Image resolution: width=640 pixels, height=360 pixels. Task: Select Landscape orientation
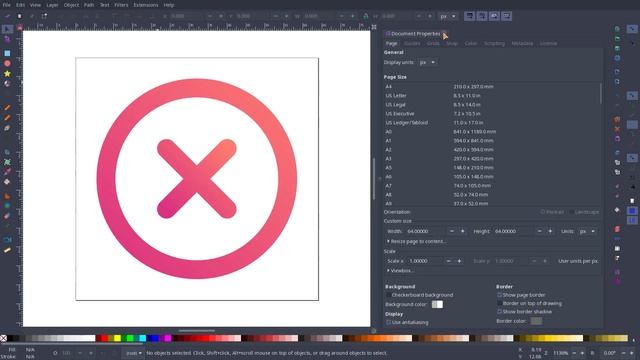pyautogui.click(x=584, y=212)
